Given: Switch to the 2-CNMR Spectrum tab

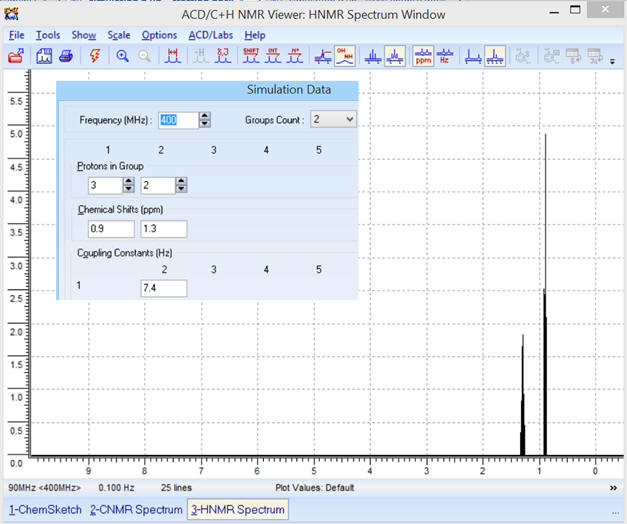Looking at the screenshot, I should (x=136, y=510).
